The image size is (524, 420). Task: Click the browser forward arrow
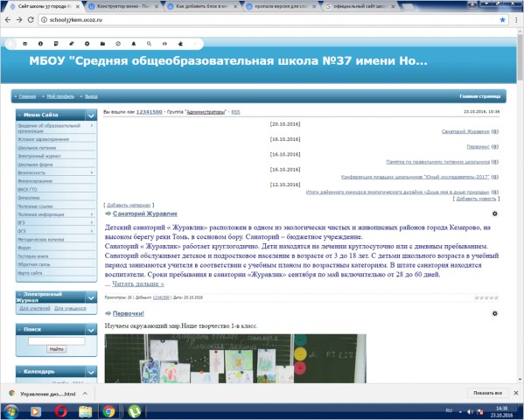click(x=19, y=20)
